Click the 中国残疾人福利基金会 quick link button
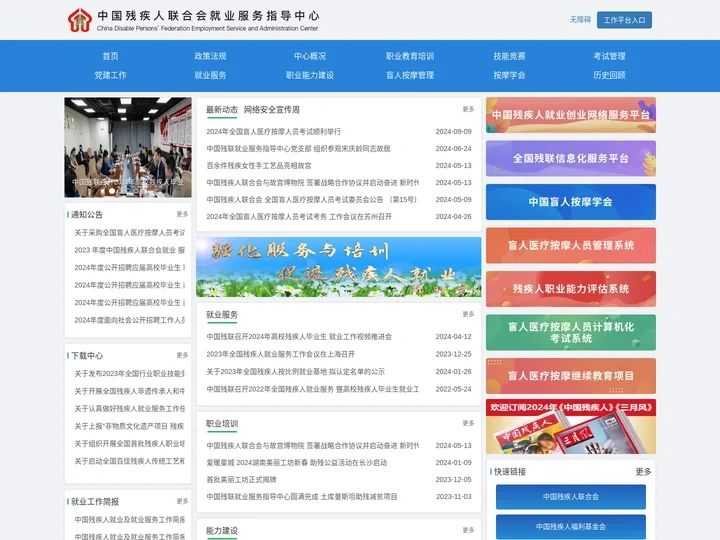The height and width of the screenshot is (540, 720). [x=571, y=527]
